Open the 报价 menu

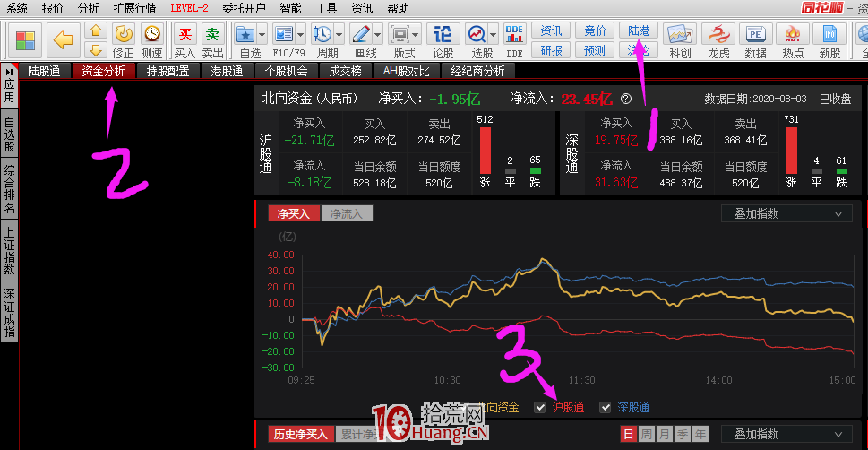coord(52,8)
